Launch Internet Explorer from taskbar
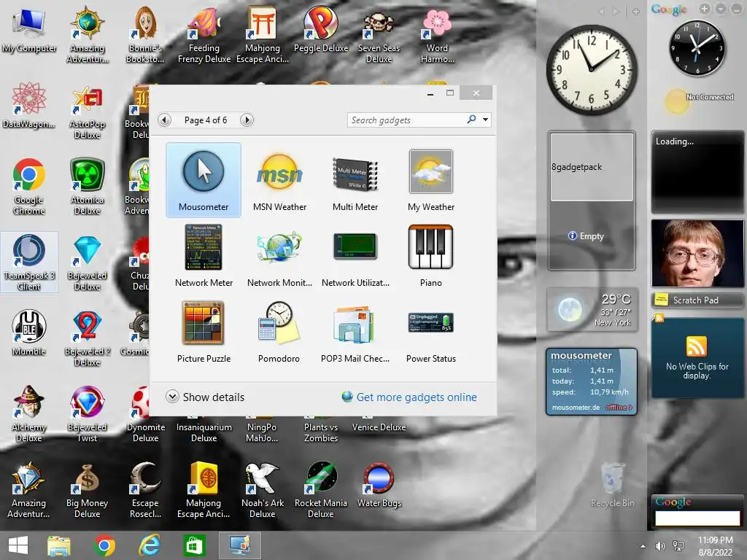The image size is (747, 560). 149,545
